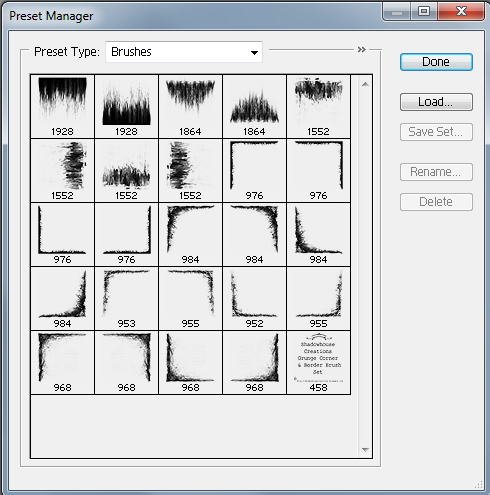Screen dimensions: 490x495
Task: Open the Preset Type dropdown
Action: (184, 52)
